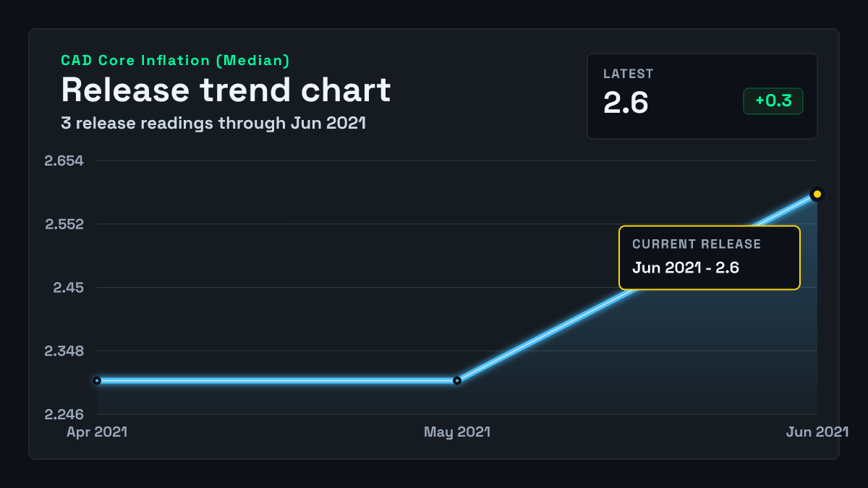
Task: Click the CAD Core Inflation (Median) label
Action: coord(175,61)
